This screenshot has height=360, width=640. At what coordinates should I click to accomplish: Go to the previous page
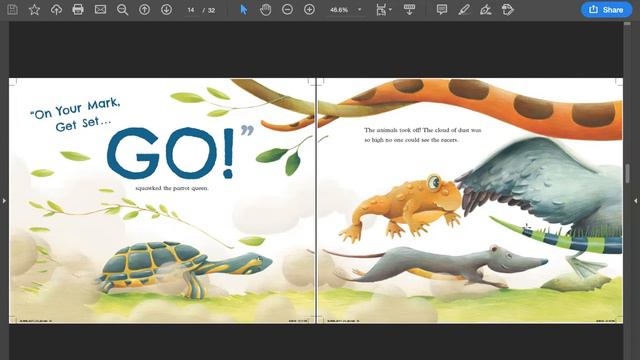click(x=144, y=9)
